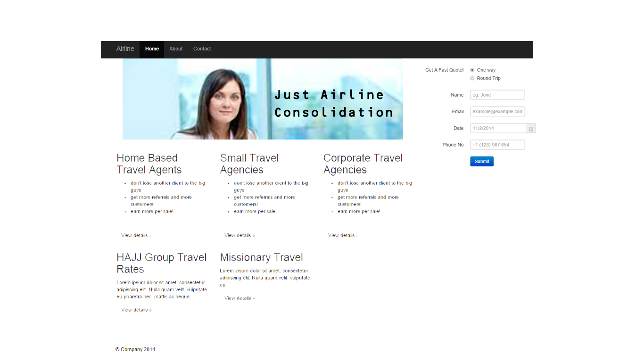Viewport: 644px width, 362px height.
Task: Click the Date form label
Action: click(x=459, y=128)
